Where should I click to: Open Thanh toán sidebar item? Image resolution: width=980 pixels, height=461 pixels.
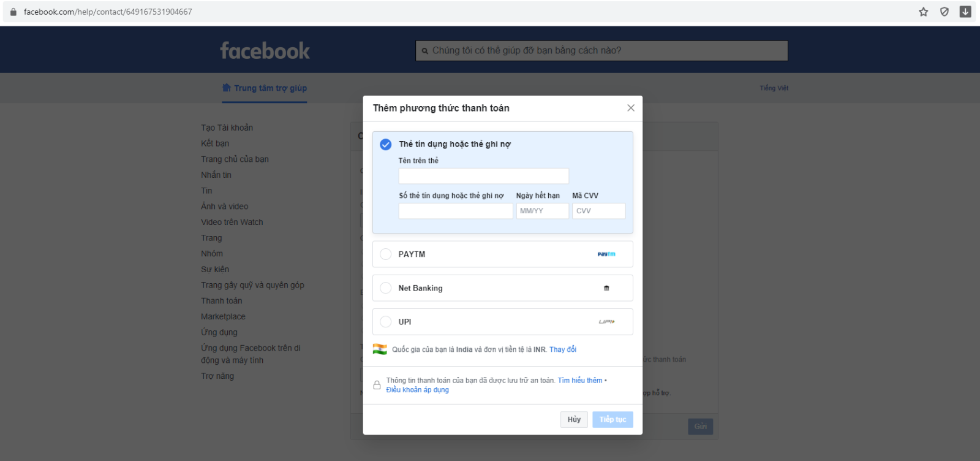click(222, 301)
